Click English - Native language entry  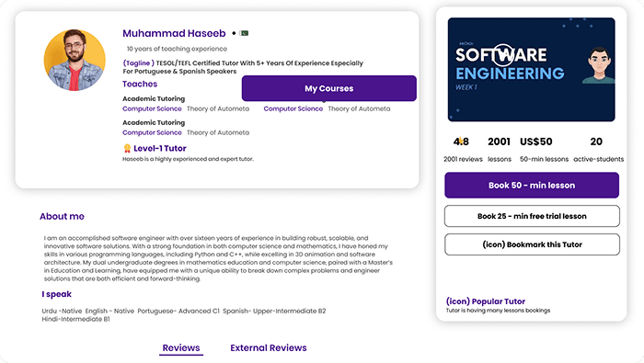coord(109,311)
